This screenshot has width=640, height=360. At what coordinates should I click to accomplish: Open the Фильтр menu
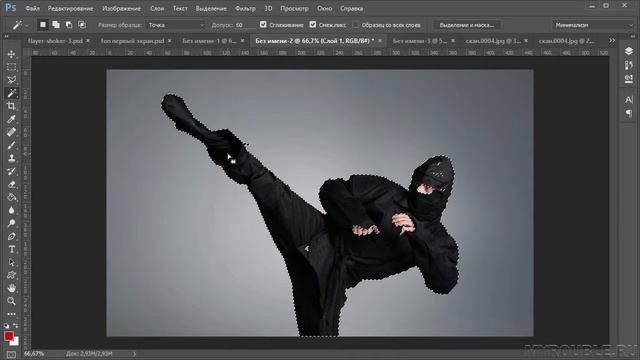(x=245, y=8)
